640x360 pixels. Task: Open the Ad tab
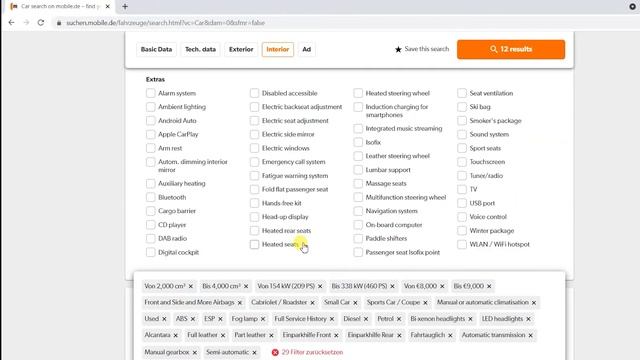[307, 49]
